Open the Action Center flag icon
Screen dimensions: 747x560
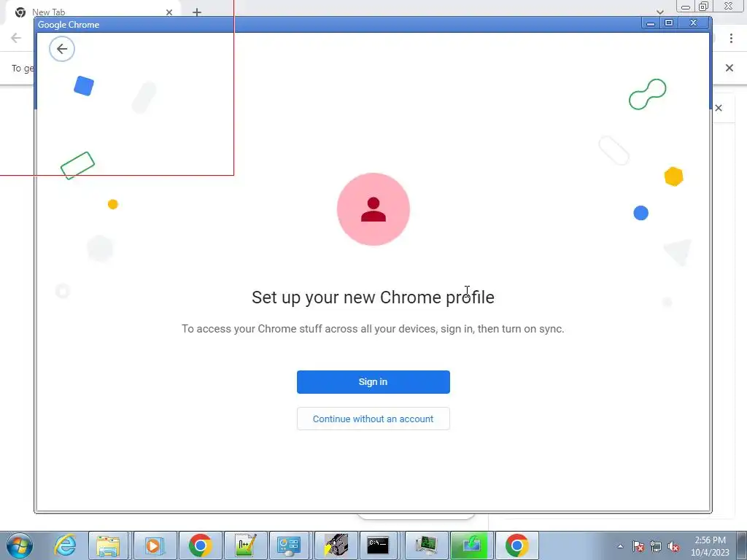(638, 546)
